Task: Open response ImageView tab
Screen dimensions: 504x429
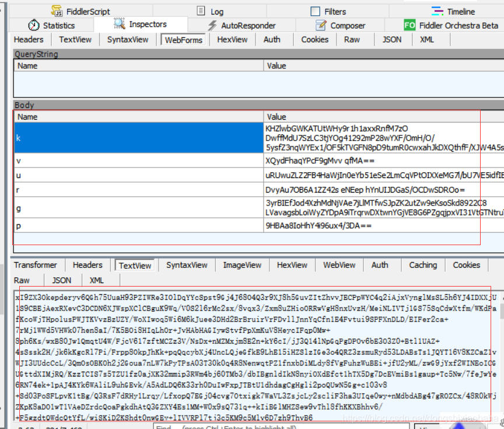Action: pyautogui.click(x=242, y=265)
